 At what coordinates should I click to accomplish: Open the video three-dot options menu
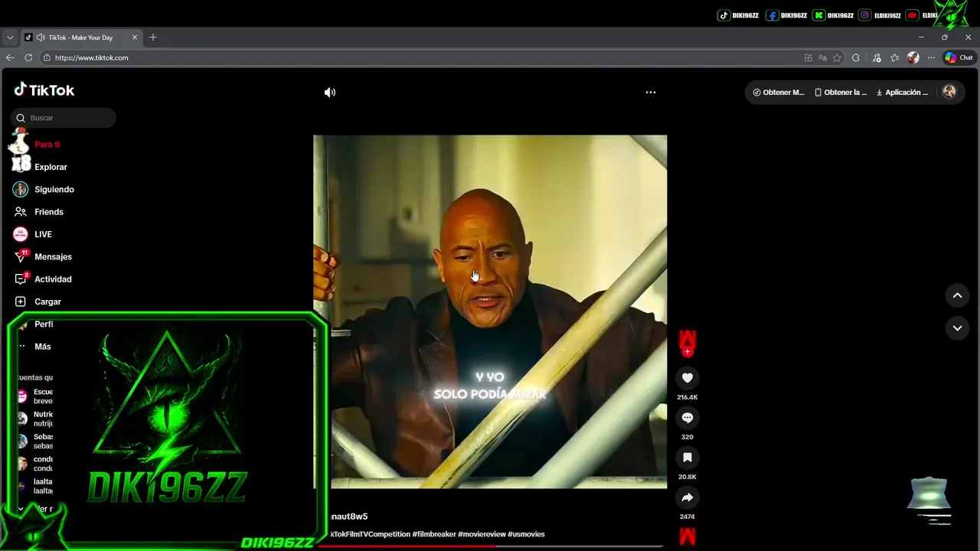click(651, 93)
